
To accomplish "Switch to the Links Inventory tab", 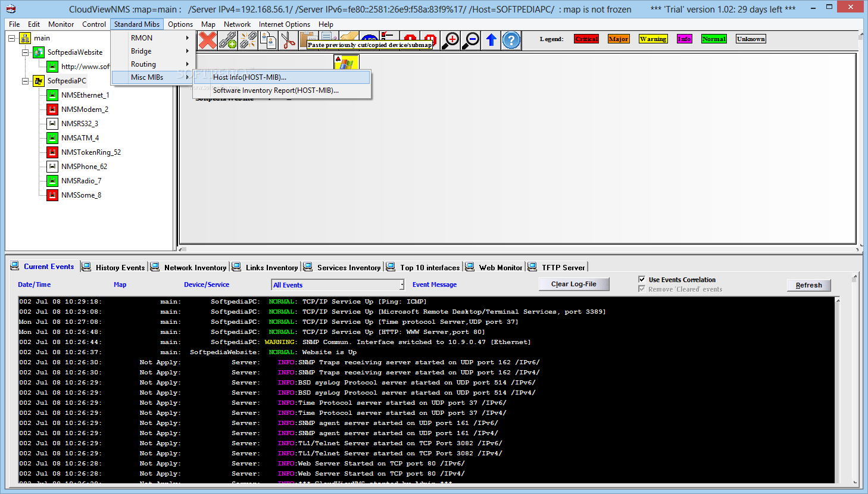I will click(x=265, y=267).
